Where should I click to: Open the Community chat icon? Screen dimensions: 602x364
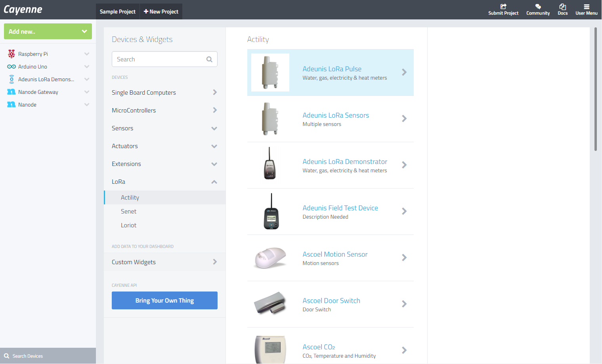[538, 6]
